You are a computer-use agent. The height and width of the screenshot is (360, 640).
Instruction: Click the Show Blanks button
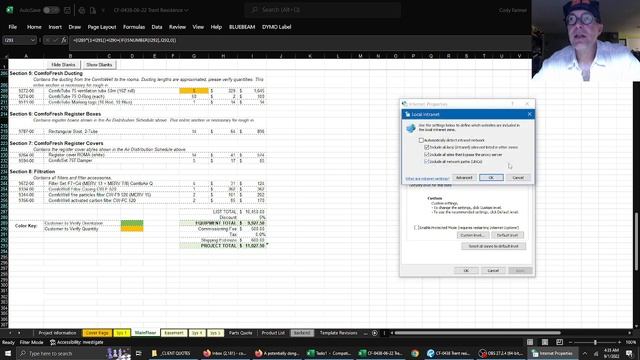tap(99, 64)
